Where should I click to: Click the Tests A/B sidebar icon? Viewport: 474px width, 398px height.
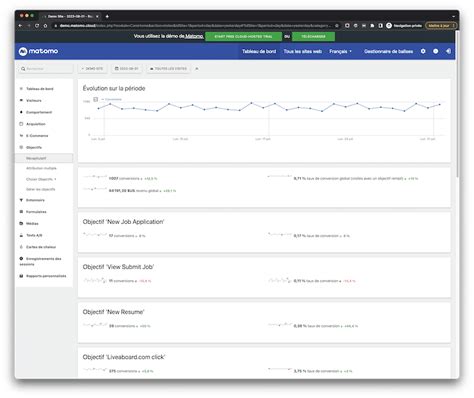[21, 235]
